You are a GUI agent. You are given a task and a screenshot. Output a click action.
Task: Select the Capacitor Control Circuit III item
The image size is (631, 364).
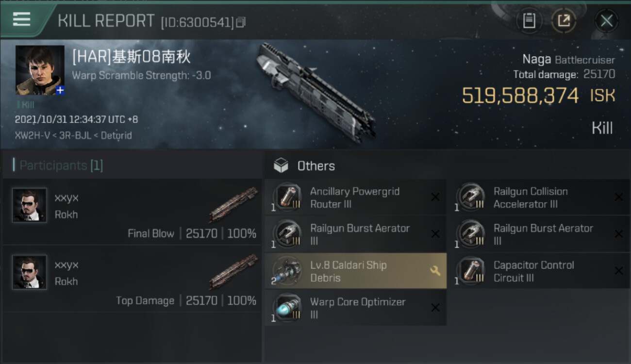tap(539, 271)
